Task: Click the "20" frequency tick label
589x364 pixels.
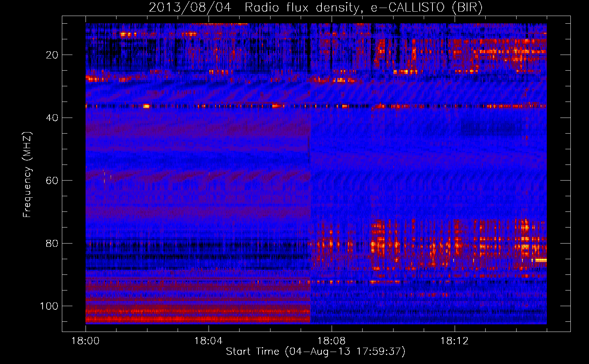Action: 52,55
